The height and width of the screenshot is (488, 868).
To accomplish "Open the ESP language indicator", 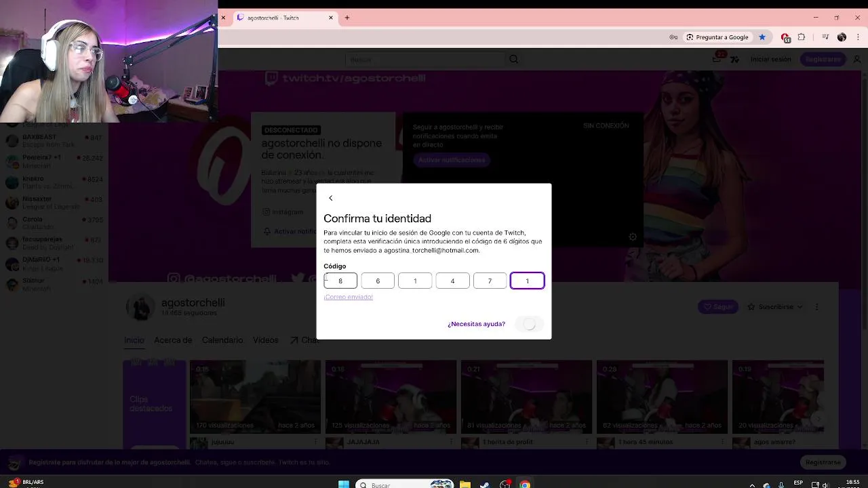I will pos(798,483).
